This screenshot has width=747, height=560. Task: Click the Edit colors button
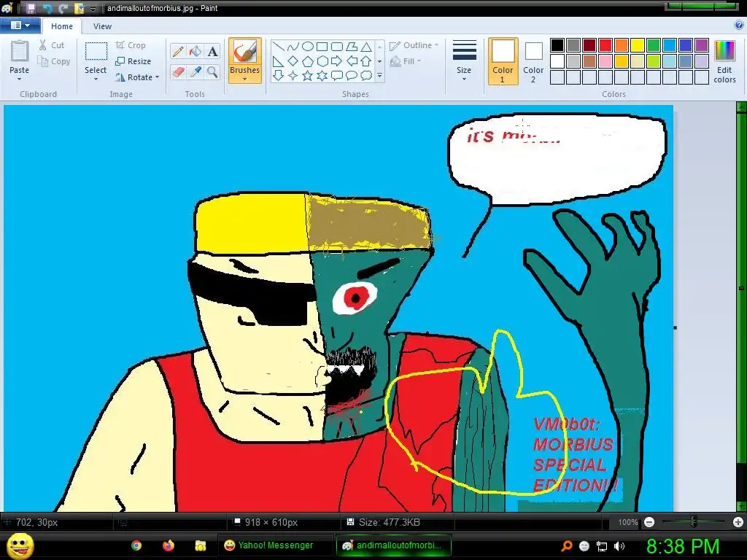(724, 62)
